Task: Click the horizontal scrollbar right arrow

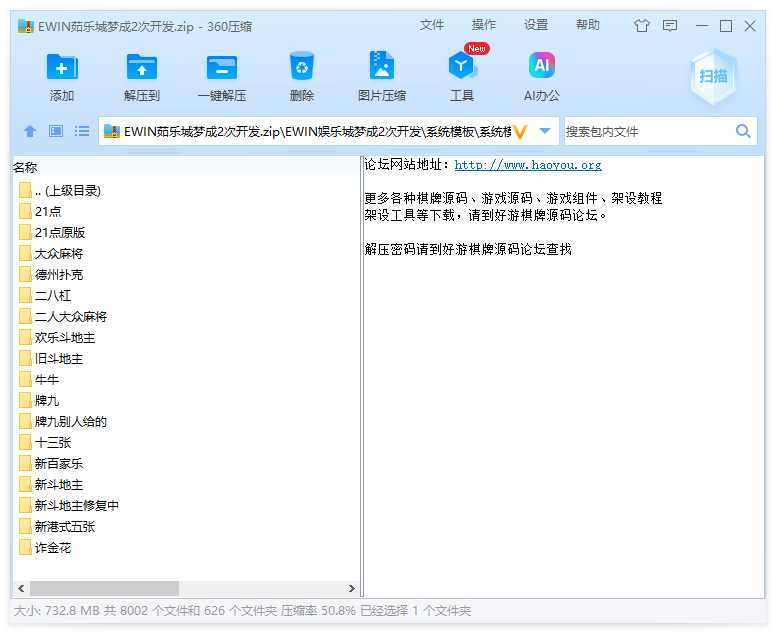Action: click(x=351, y=588)
